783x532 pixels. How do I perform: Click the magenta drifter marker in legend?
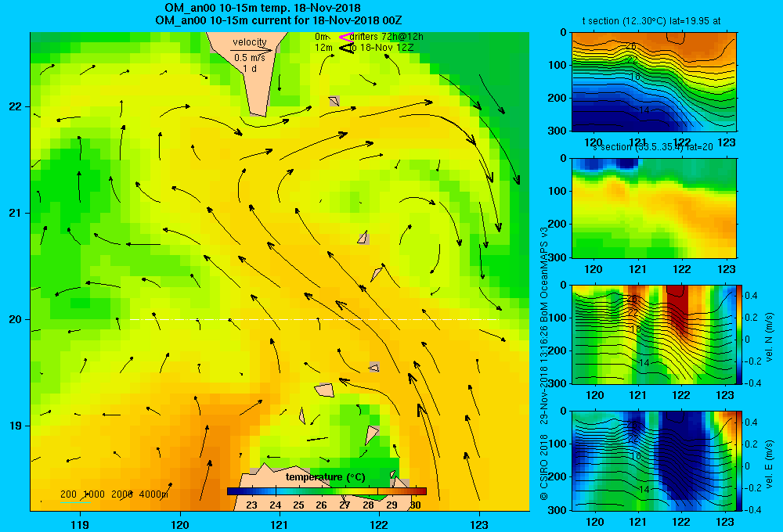[346, 37]
